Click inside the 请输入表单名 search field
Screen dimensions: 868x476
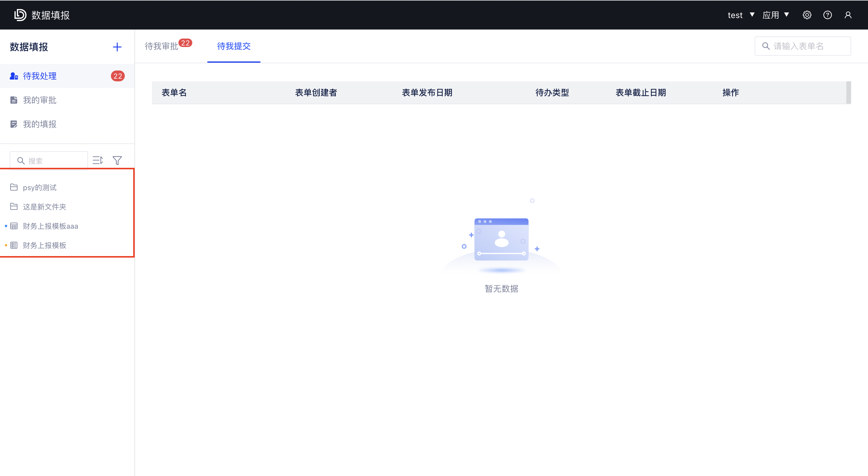pos(802,46)
